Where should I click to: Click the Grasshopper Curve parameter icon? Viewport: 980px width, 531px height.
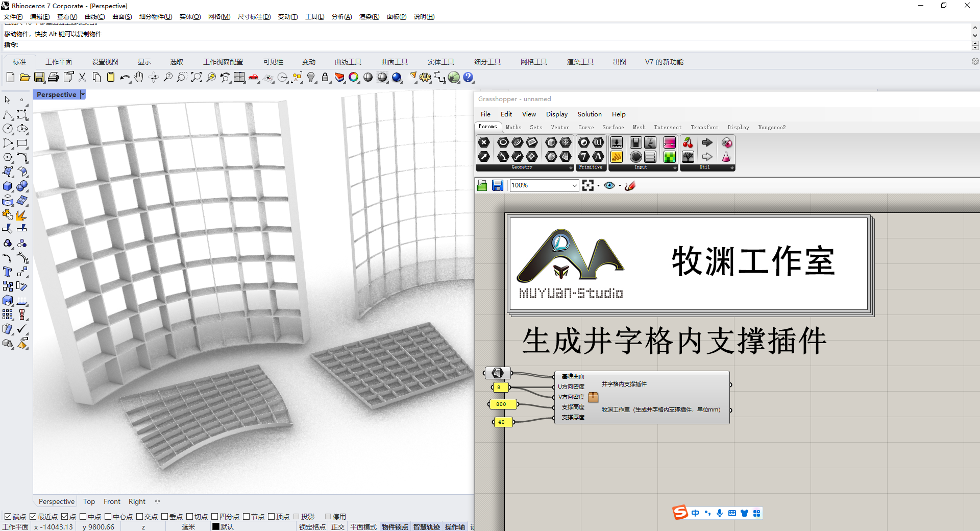[518, 142]
